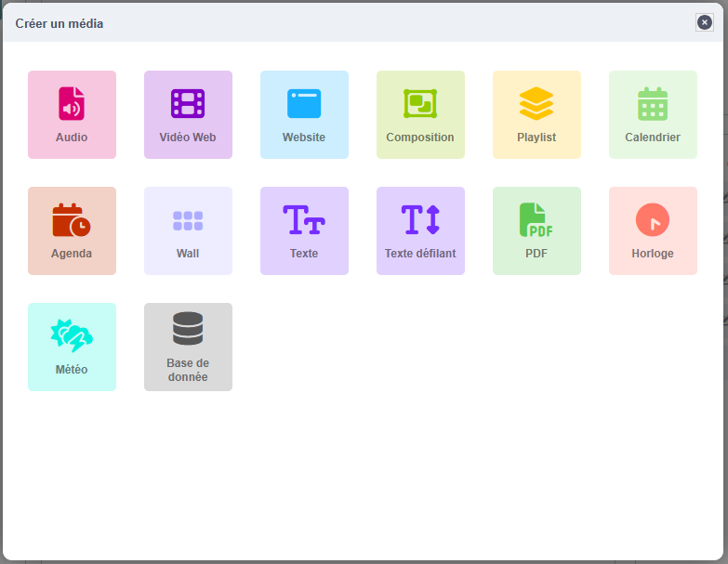Open the Composition media tile
The width and height of the screenshot is (728, 564).
coord(420,114)
